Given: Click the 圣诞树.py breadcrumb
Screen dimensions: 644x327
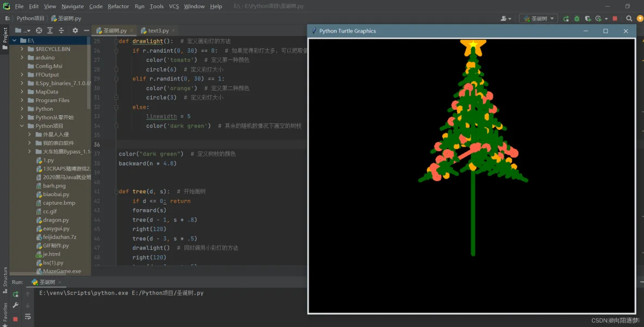Looking at the screenshot, I should click(x=66, y=18).
